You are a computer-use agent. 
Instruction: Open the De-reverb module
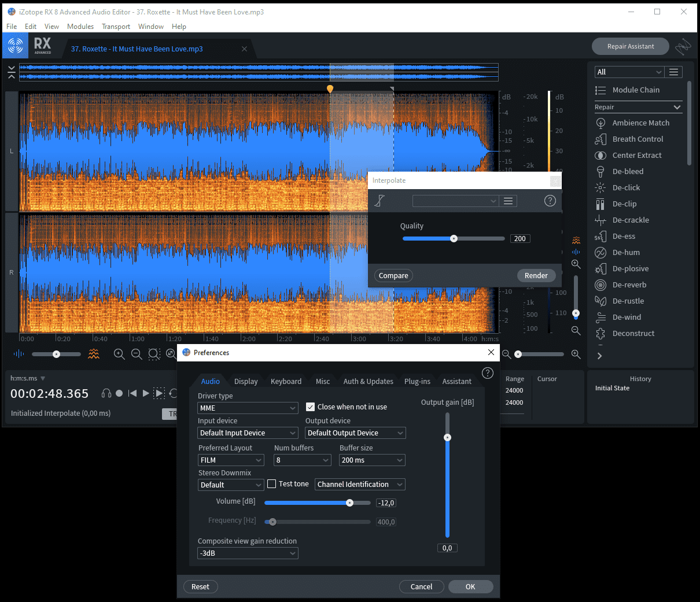629,285
